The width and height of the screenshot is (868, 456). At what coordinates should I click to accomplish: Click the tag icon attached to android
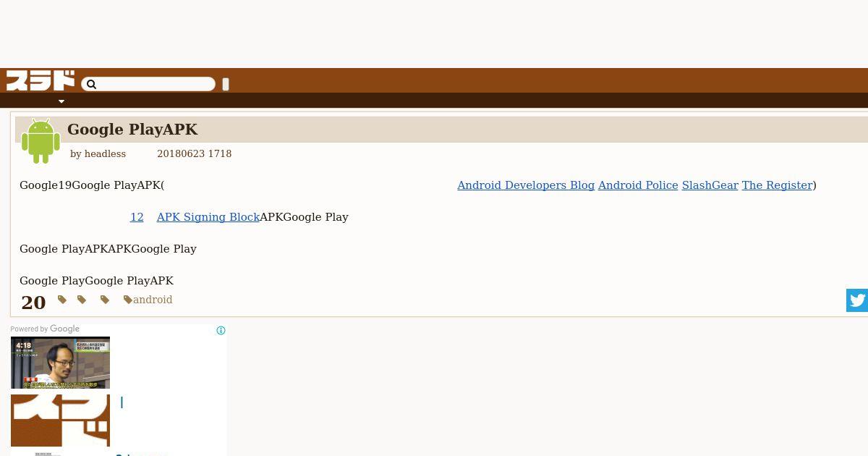click(x=128, y=300)
